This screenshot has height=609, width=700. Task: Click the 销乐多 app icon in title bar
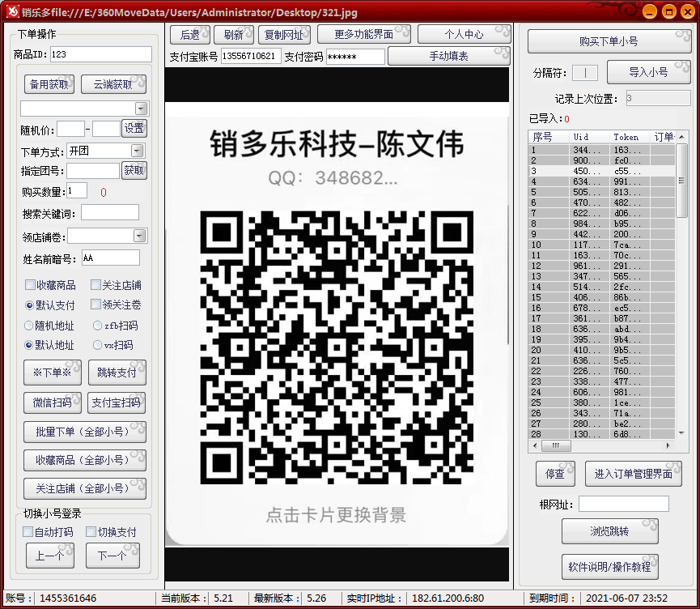pos(13,11)
